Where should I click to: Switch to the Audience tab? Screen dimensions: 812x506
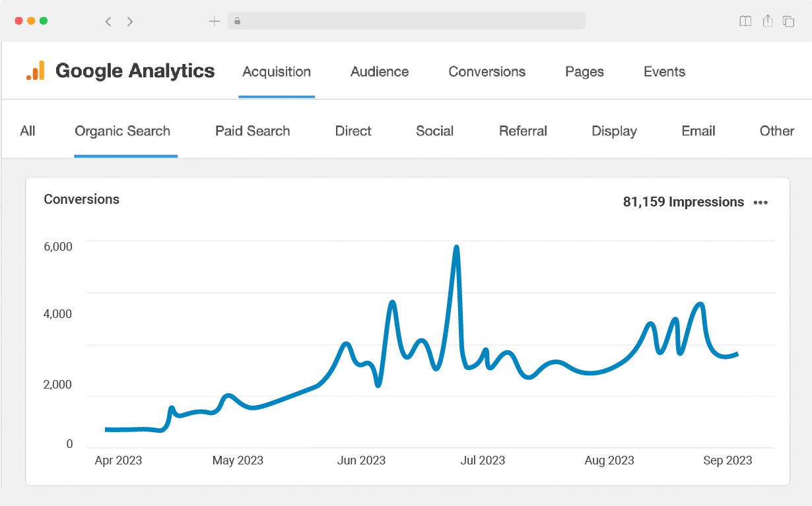pos(380,72)
